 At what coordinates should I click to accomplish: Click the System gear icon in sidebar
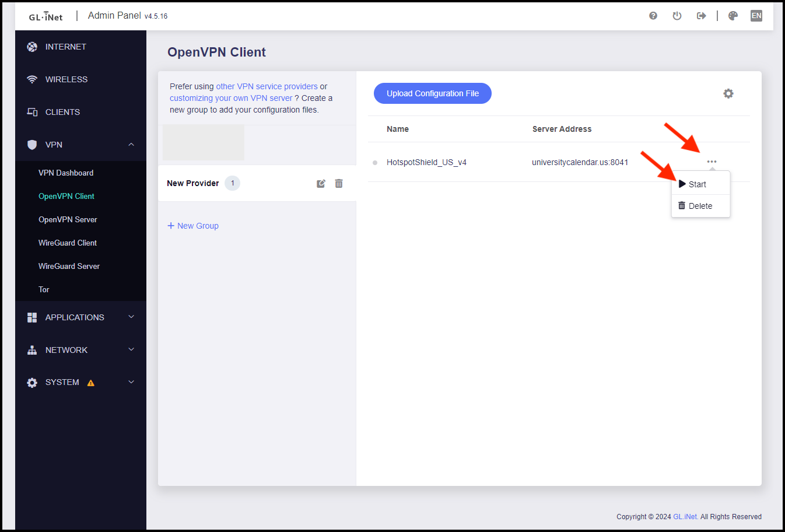[x=32, y=383]
